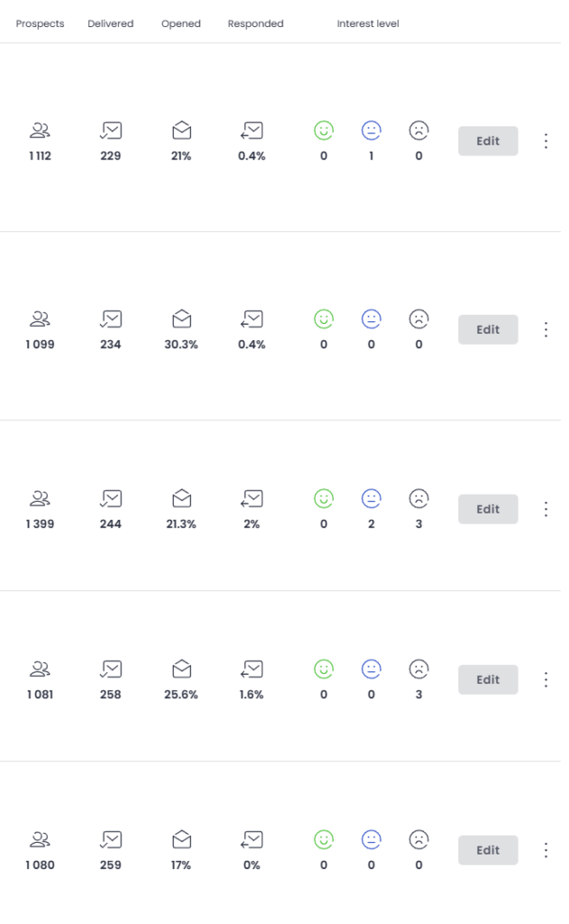Click the Interest level column header
The image size is (569, 924).
tap(368, 24)
